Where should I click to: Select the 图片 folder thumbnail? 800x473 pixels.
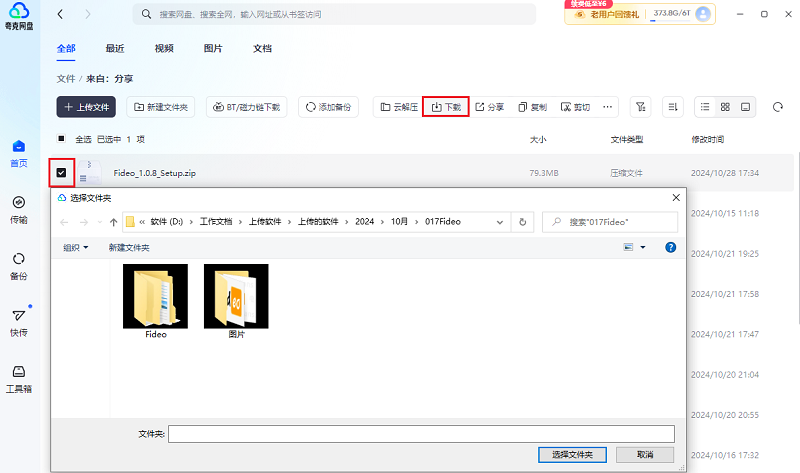pyautogui.click(x=236, y=302)
